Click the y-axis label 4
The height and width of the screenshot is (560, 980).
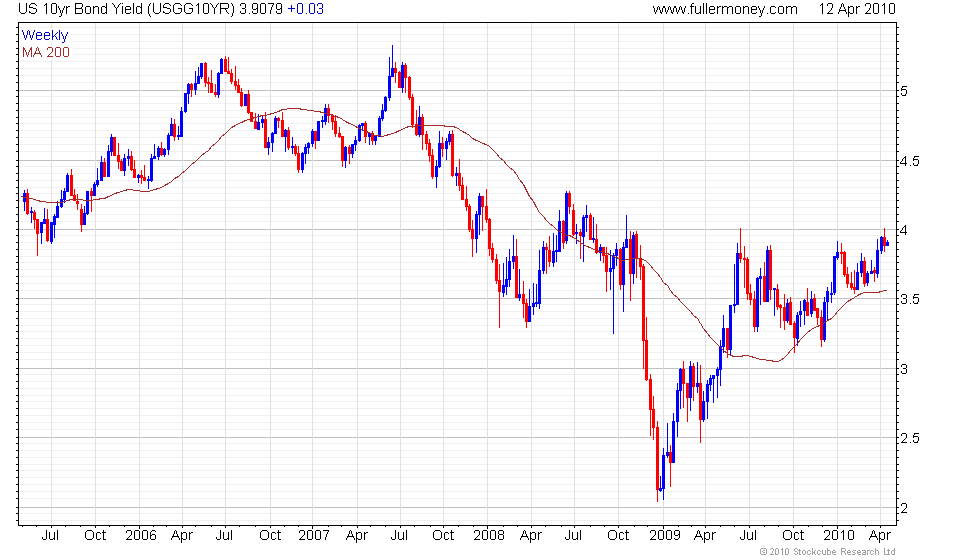[904, 231]
